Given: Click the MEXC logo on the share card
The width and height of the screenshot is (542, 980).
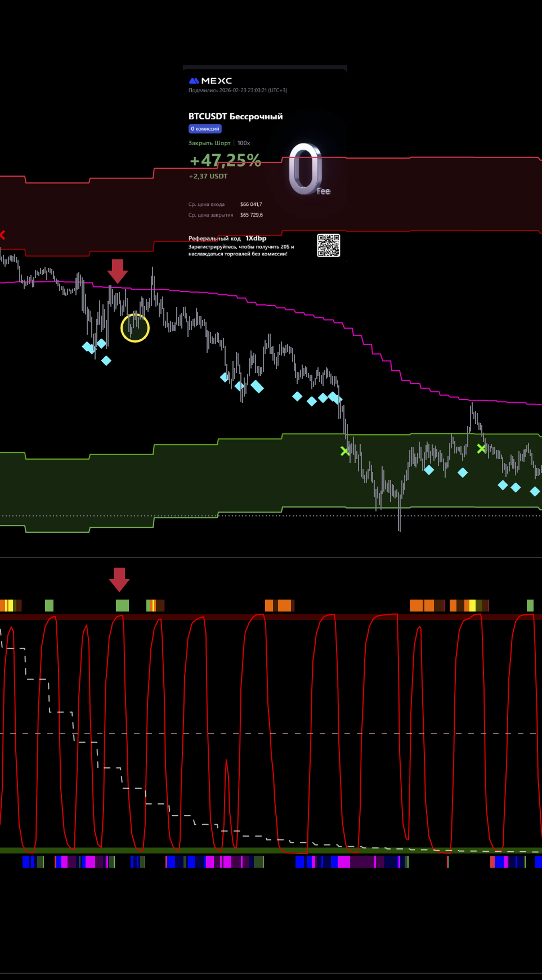Looking at the screenshot, I should click(x=210, y=81).
